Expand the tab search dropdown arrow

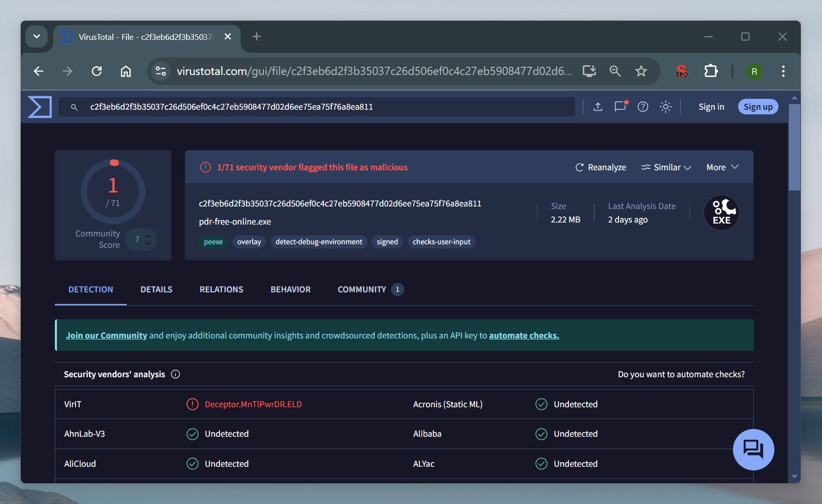click(x=37, y=37)
